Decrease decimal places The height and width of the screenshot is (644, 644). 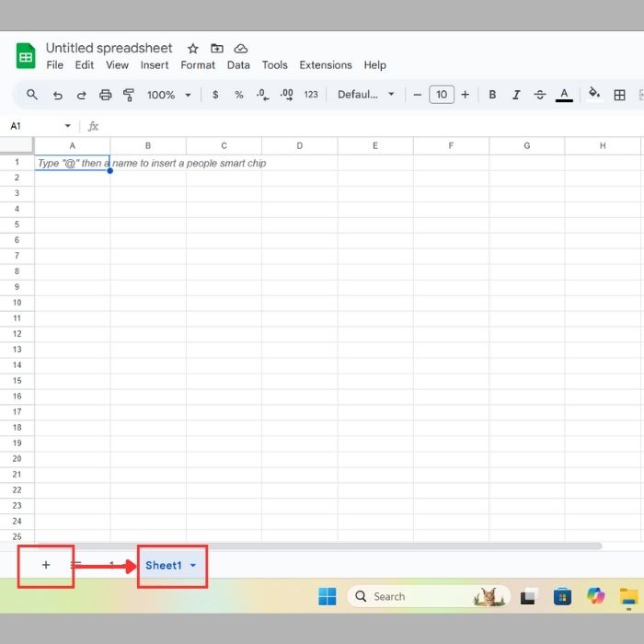pyautogui.click(x=263, y=95)
